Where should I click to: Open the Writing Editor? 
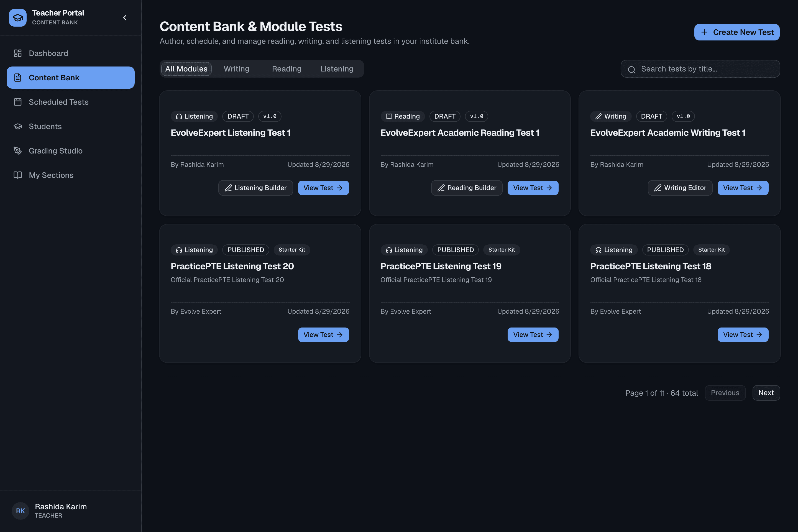tap(680, 188)
